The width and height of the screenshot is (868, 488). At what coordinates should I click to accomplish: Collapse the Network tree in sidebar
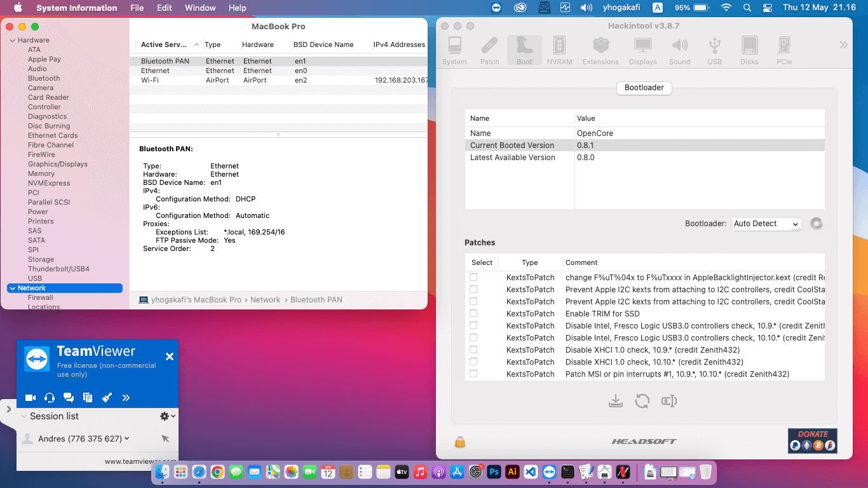coord(13,288)
